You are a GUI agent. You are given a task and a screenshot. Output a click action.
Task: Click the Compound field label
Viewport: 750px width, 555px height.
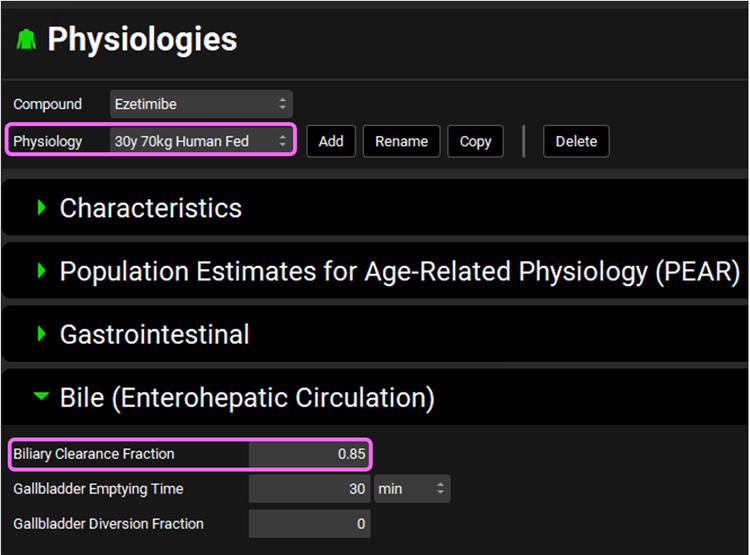(x=48, y=104)
